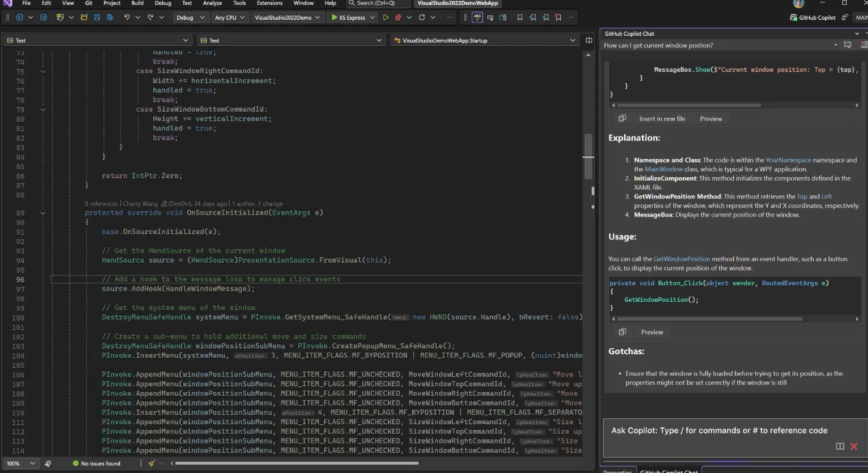Image resolution: width=868 pixels, height=473 pixels.
Task: Clear all bookmarks with the last bookmark icon
Action: pos(558,17)
